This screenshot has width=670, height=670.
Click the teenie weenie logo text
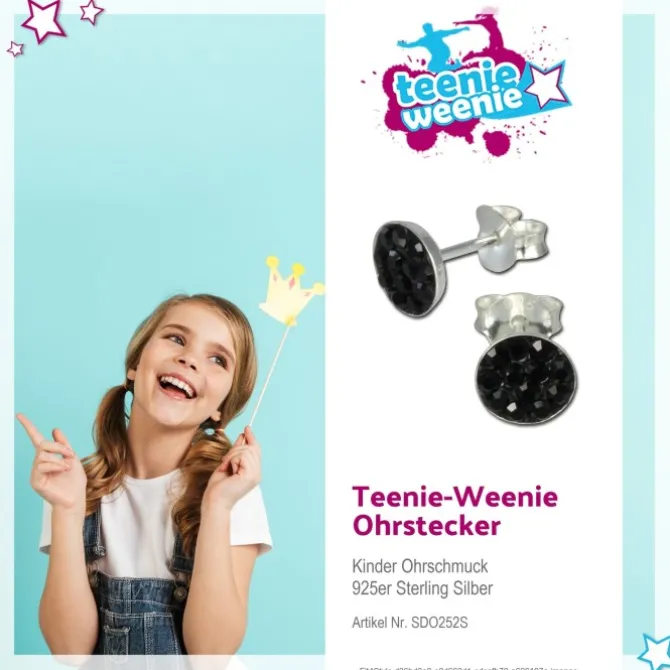(x=460, y=99)
